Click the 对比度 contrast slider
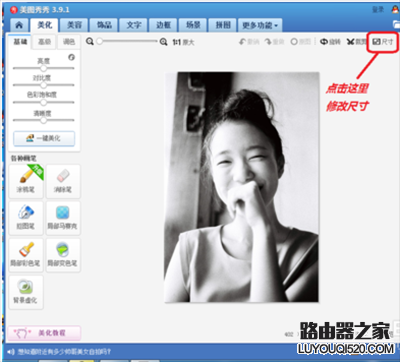This screenshot has width=400, height=362. 43,85
